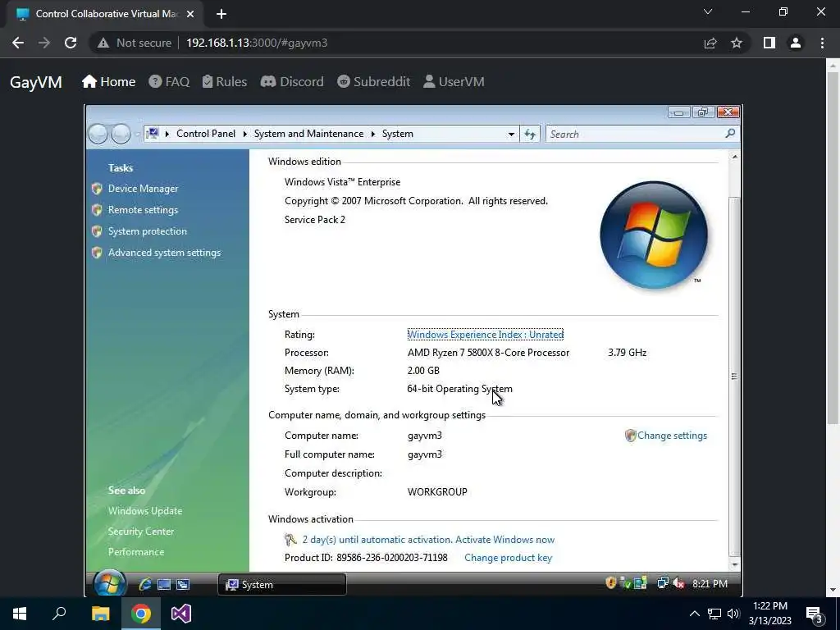Click the GayVM Home nav link
Viewport: 840px width, 630px height.
coord(109,81)
